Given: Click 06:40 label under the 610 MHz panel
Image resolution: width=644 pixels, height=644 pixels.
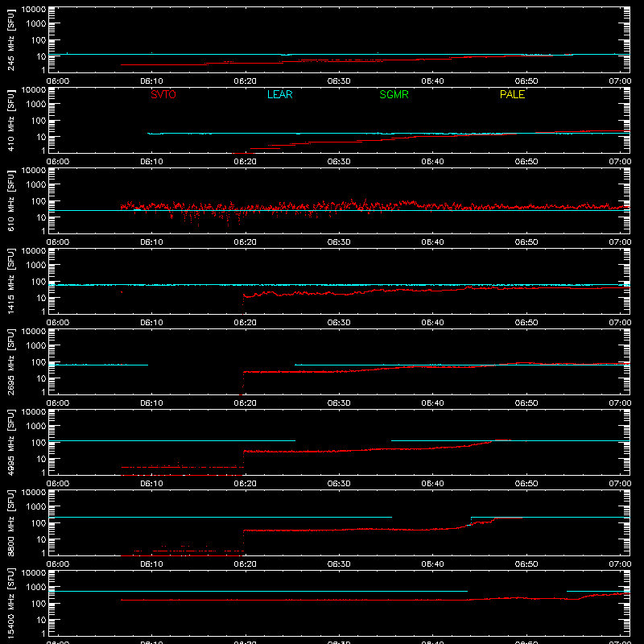Looking at the screenshot, I should click(432, 242).
